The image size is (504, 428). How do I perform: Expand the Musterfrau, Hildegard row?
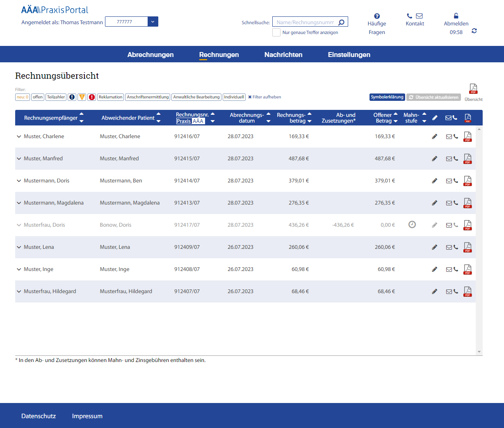pos(19,291)
